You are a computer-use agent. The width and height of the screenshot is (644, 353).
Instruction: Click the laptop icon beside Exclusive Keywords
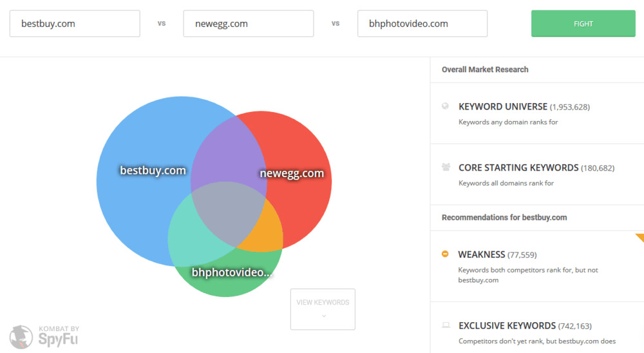point(446,325)
